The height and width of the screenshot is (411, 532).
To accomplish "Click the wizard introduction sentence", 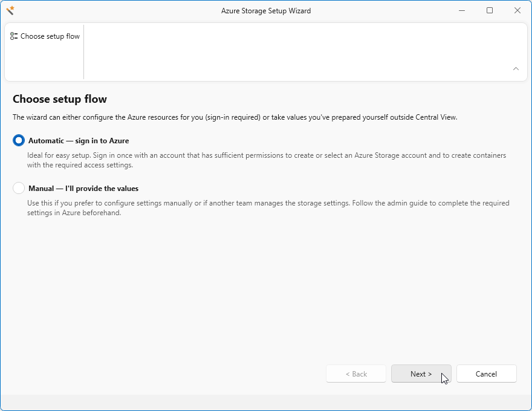I will click(x=235, y=117).
